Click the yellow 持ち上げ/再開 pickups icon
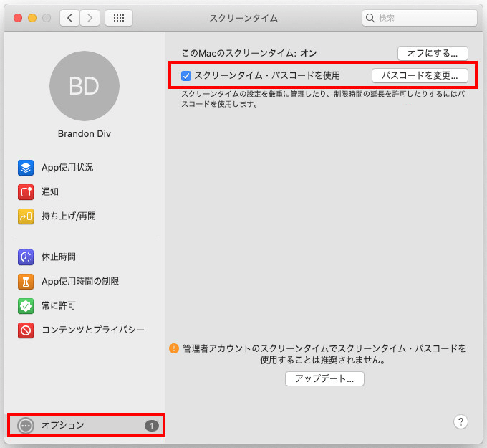The height and width of the screenshot is (448, 487). pyautogui.click(x=26, y=216)
